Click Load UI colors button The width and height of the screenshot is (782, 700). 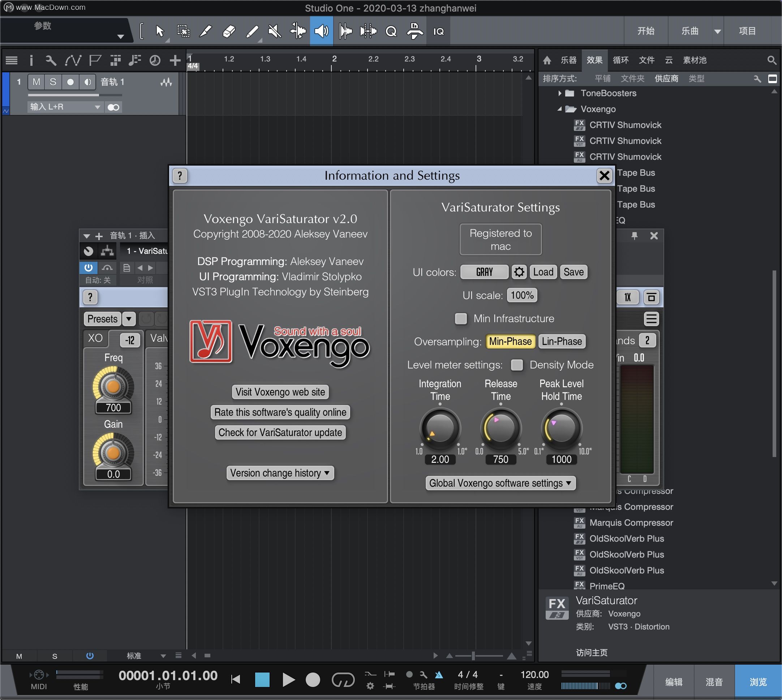click(543, 272)
